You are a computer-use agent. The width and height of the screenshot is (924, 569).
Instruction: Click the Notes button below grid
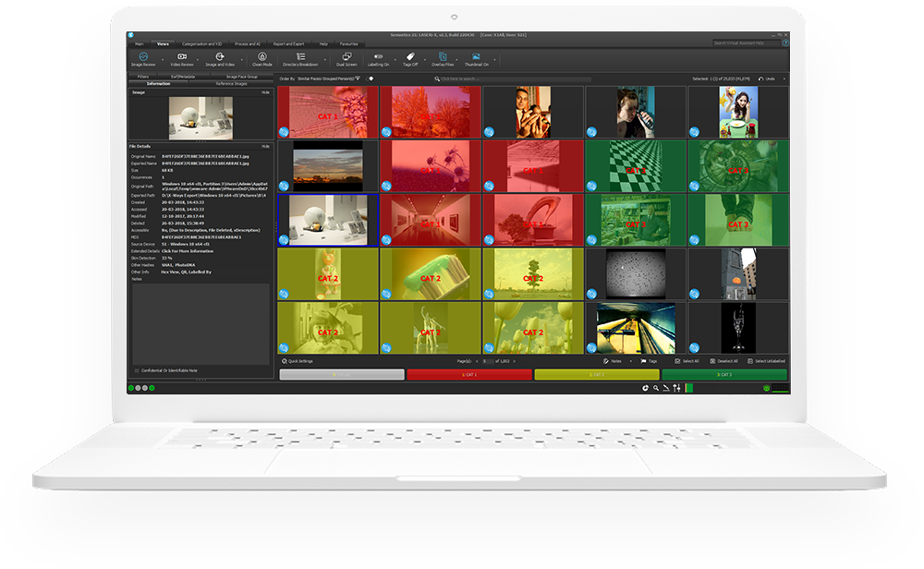pos(613,361)
